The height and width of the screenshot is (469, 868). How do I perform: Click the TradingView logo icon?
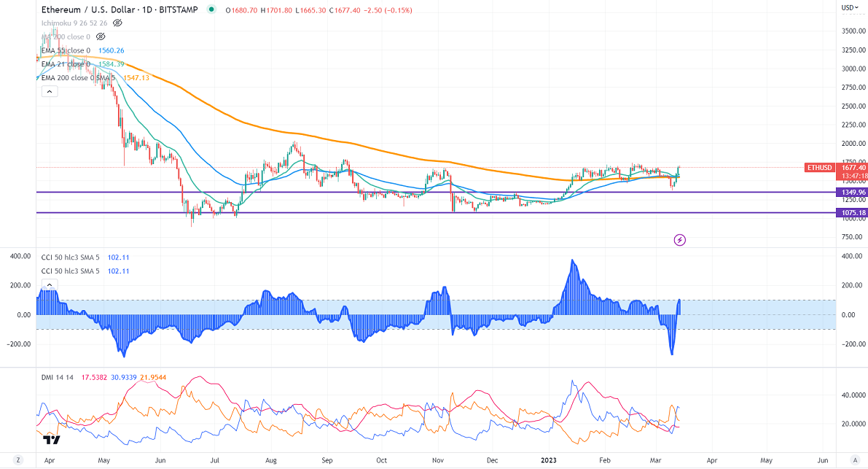click(x=51, y=440)
